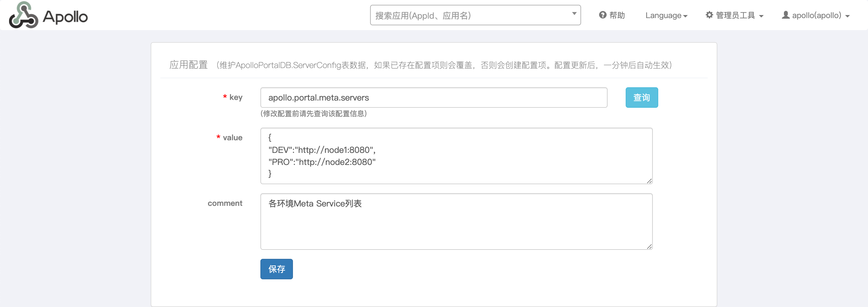This screenshot has height=307, width=868.
Task: Click the Apollo logo icon
Action: click(23, 15)
